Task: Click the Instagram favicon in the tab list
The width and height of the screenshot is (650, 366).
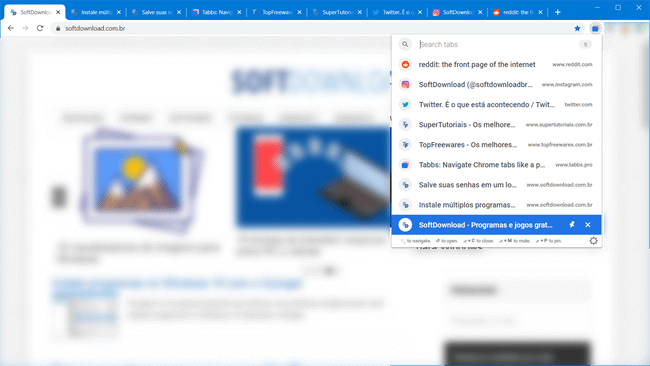Action: point(405,85)
